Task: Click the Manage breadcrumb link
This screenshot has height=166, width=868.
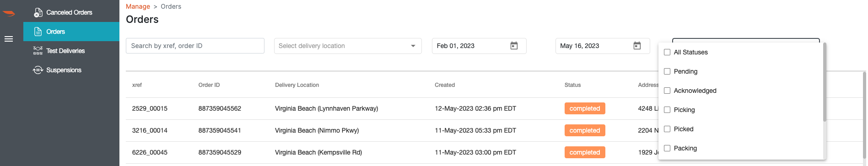Action: 138,6
